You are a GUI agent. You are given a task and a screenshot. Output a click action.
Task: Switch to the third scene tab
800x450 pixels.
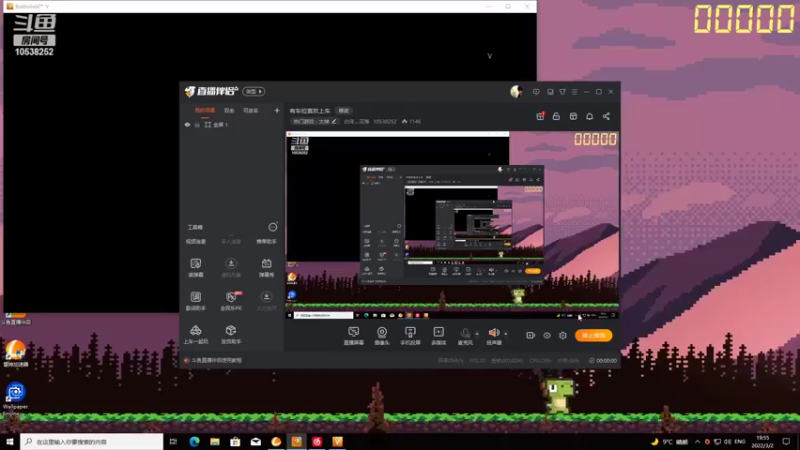[251, 110]
